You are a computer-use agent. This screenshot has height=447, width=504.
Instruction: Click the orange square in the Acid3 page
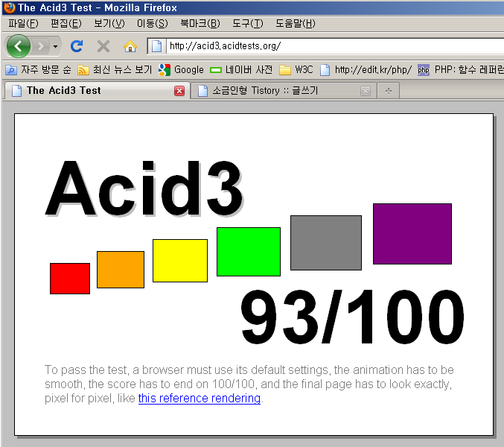121,270
